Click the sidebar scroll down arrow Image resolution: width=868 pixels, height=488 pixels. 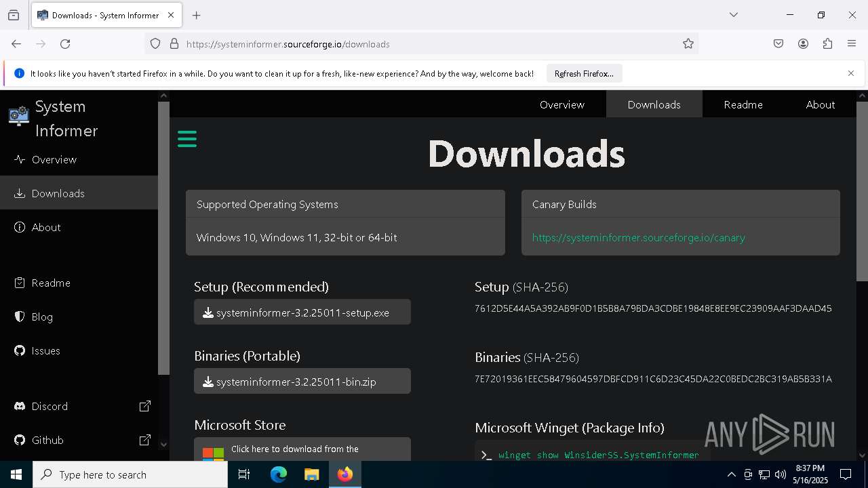coord(163,445)
